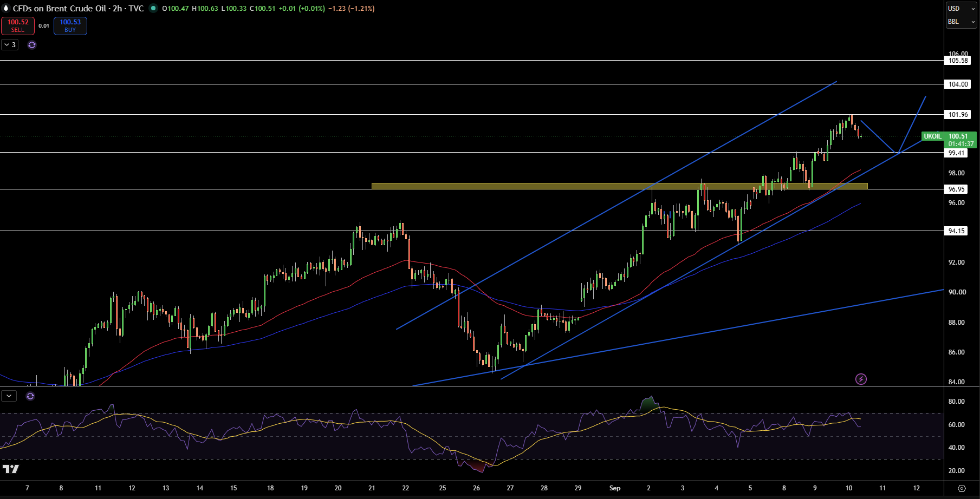Select the 101.96 price level label
980x499 pixels.
coord(958,115)
